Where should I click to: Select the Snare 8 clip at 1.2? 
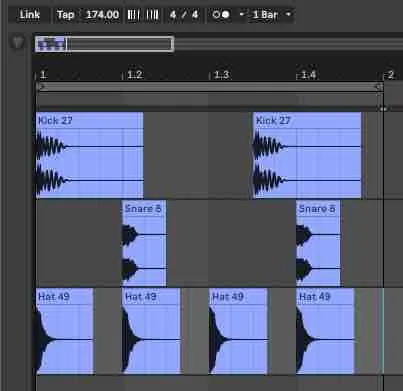(x=144, y=243)
